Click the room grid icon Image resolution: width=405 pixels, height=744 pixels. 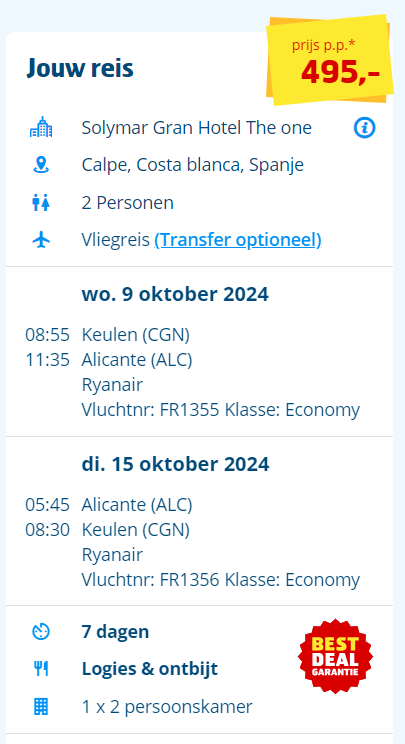41,707
